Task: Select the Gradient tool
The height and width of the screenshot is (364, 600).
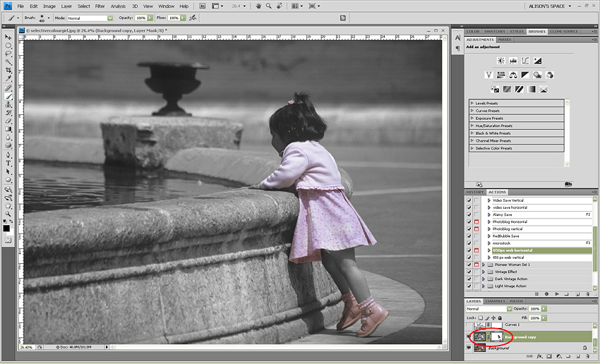Action: tap(8, 129)
